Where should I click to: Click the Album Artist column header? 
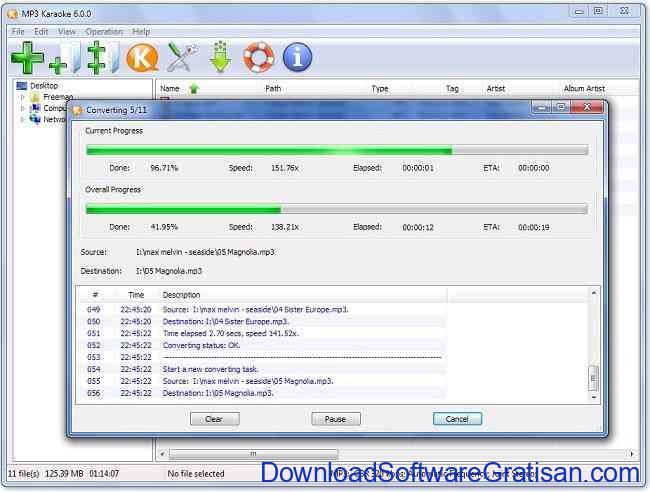point(584,88)
